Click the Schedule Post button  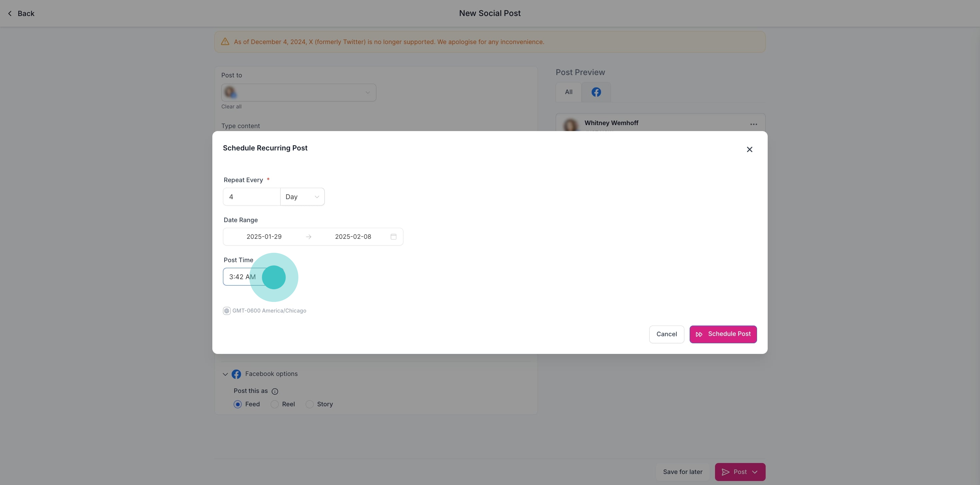pyautogui.click(x=723, y=334)
